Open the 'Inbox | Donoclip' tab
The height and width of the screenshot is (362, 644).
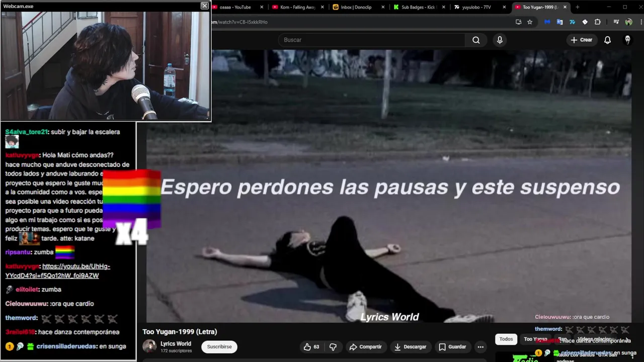(x=355, y=7)
